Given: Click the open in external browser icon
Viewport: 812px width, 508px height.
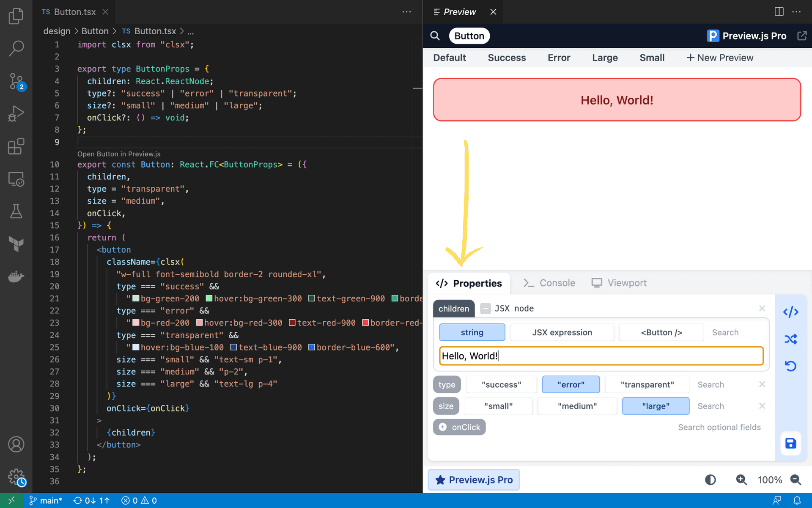Looking at the screenshot, I should click(x=802, y=36).
